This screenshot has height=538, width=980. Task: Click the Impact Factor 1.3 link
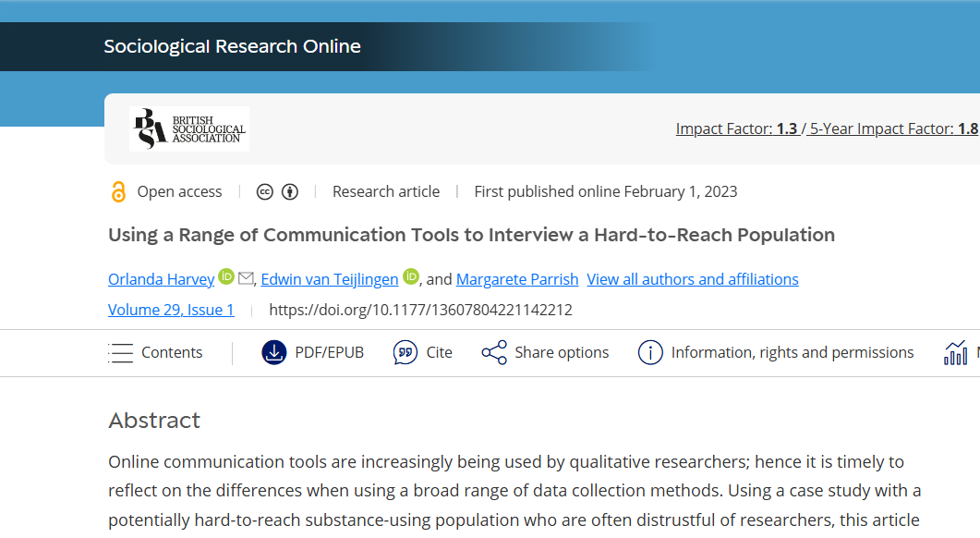[736, 128]
